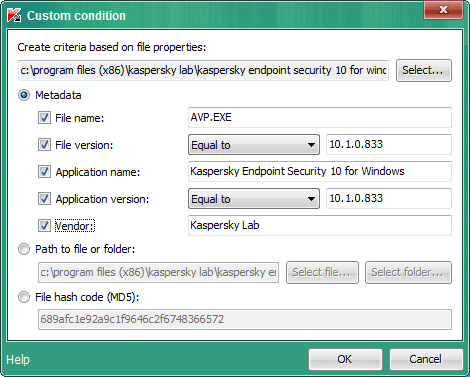The image size is (470, 377).
Task: Click the File version value field
Action: 389,144
